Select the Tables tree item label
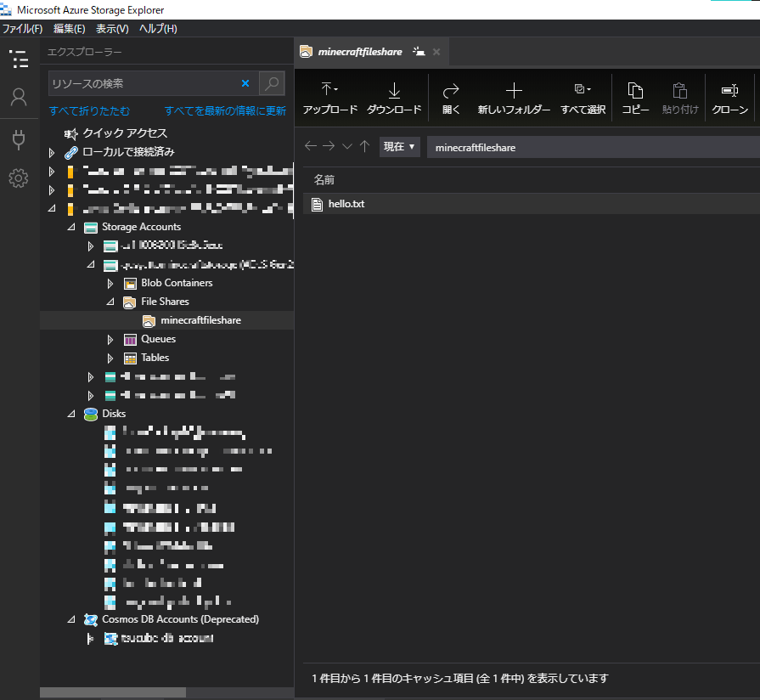This screenshot has height=700, width=760. coord(155,358)
